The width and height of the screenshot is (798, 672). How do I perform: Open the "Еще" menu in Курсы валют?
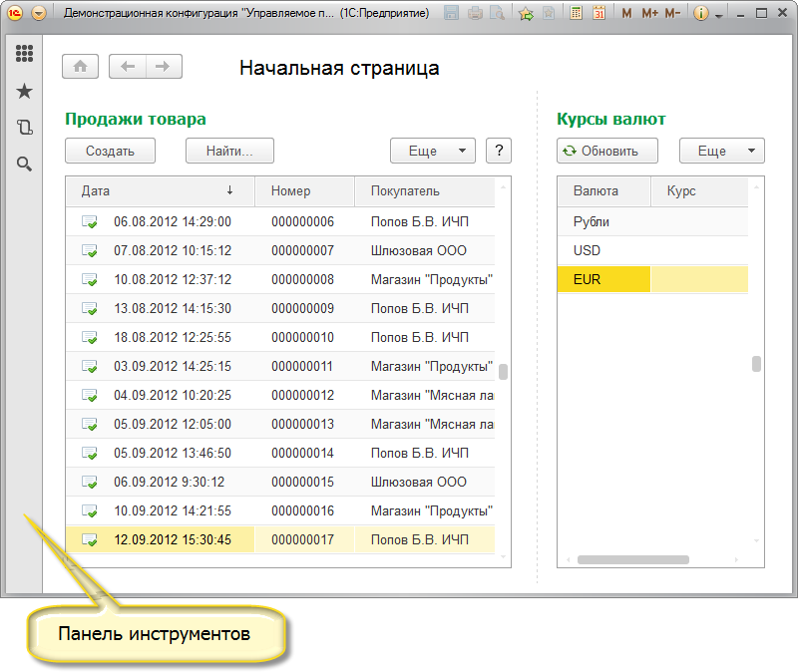tap(721, 151)
